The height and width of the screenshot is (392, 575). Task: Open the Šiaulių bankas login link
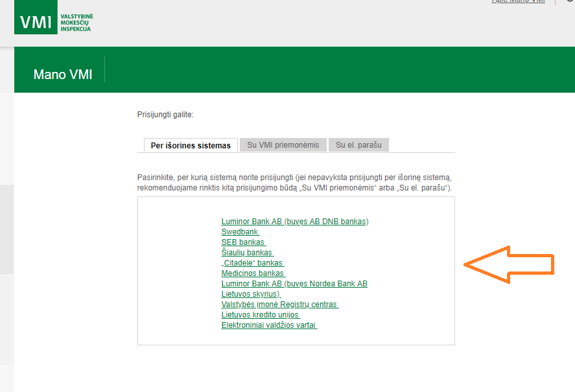tap(248, 252)
